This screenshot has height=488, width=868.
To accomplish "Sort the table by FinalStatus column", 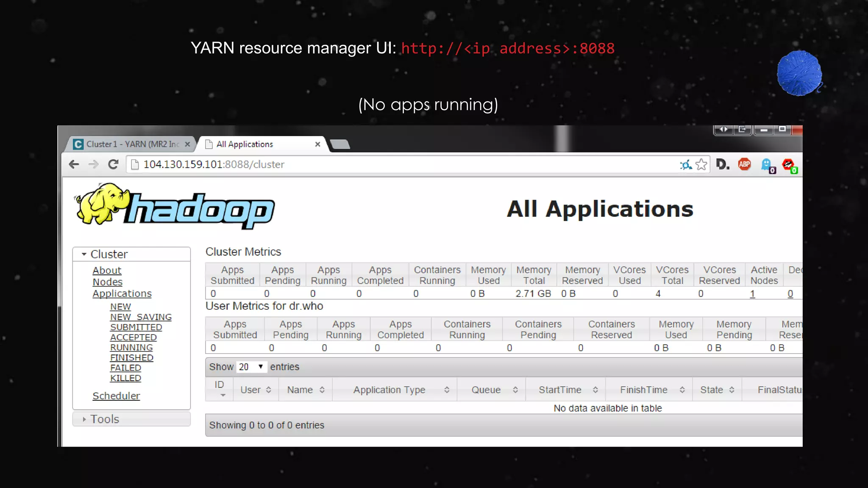I will point(772,390).
